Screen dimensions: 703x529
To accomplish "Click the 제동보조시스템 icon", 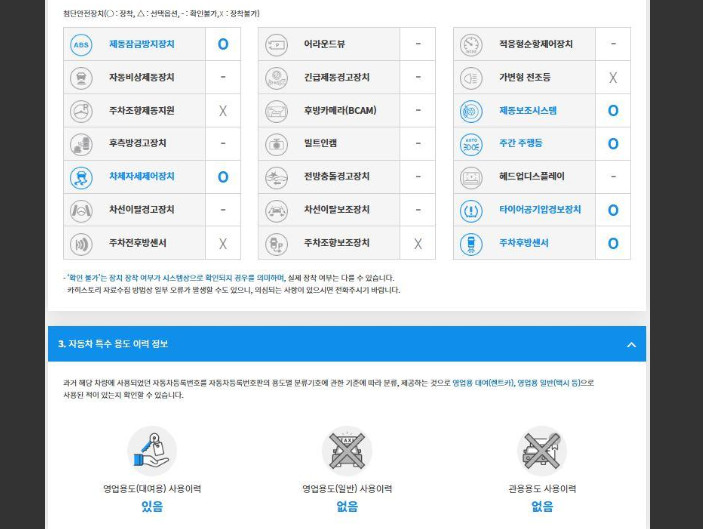I will [x=471, y=111].
